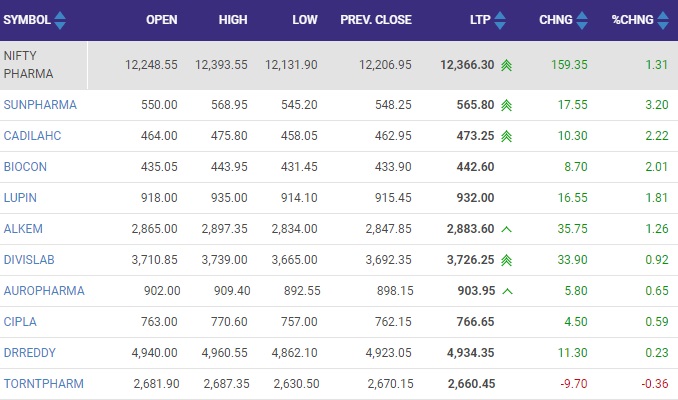
Task: Sort table by SYMBOL column arrows
Action: [60, 20]
